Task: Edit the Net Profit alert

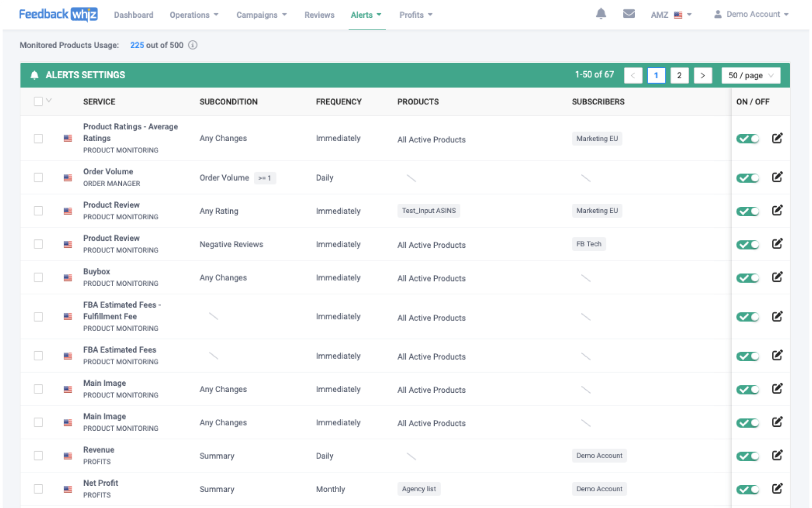Action: [x=777, y=488]
